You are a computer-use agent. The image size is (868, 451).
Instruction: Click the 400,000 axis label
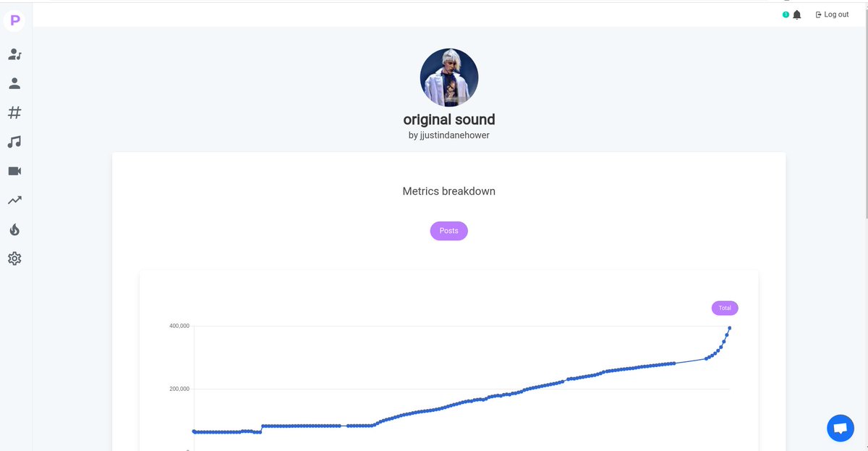(179, 326)
